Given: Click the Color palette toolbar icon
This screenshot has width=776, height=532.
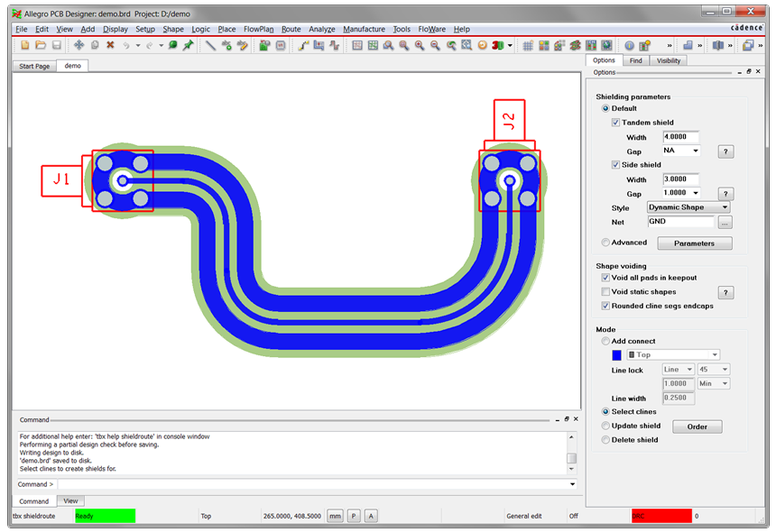Looking at the screenshot, I should click(x=544, y=45).
